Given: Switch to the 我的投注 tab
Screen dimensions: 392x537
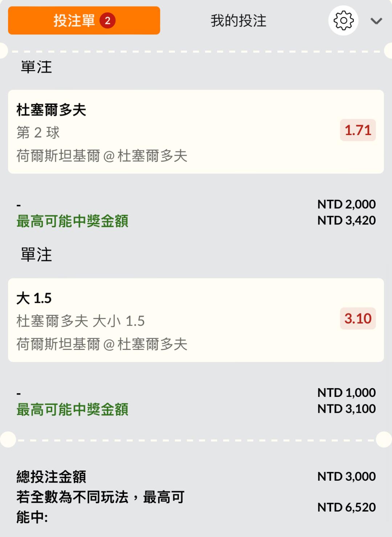Looking at the screenshot, I should click(238, 21).
